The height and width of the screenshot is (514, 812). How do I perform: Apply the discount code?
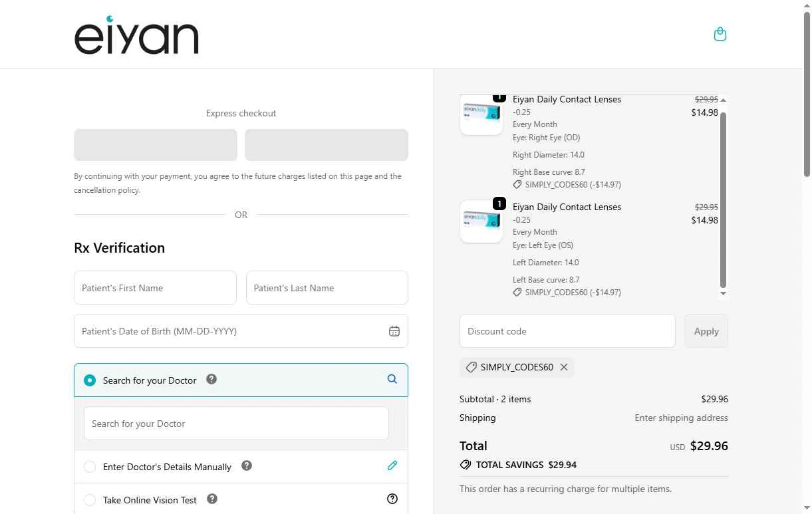coord(706,331)
